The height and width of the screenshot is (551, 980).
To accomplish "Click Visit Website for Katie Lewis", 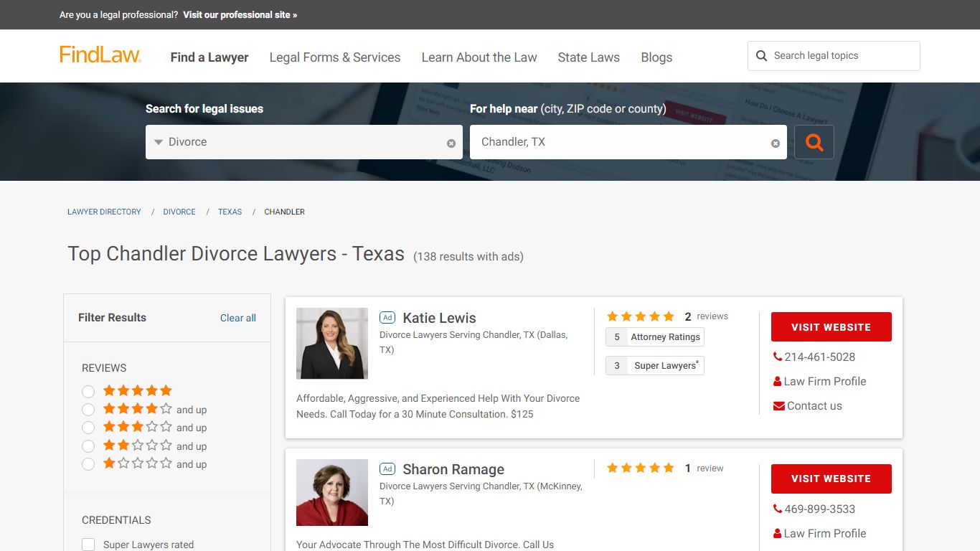I will tap(831, 327).
